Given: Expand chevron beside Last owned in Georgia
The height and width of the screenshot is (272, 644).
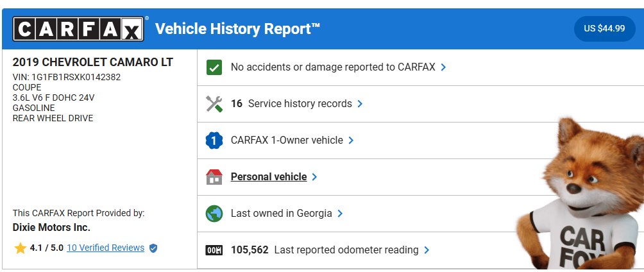Looking at the screenshot, I should tap(340, 214).
